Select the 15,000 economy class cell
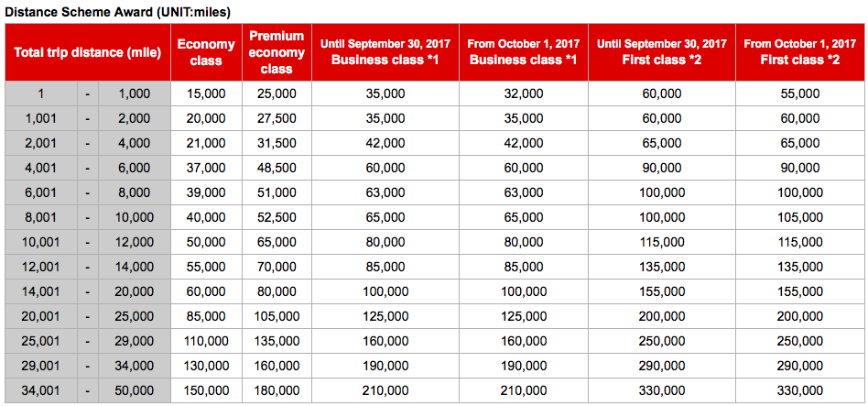This screenshot has height=406, width=868. coord(206,93)
